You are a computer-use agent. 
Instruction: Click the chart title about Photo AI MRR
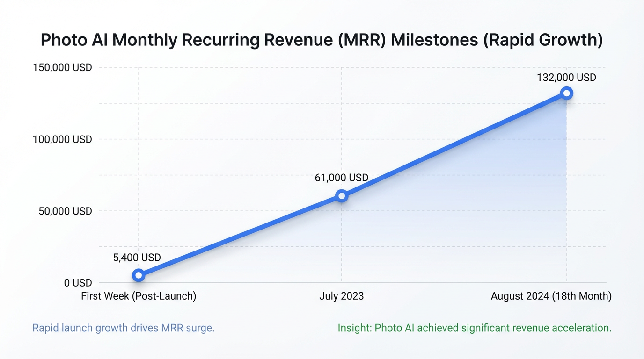click(x=322, y=40)
